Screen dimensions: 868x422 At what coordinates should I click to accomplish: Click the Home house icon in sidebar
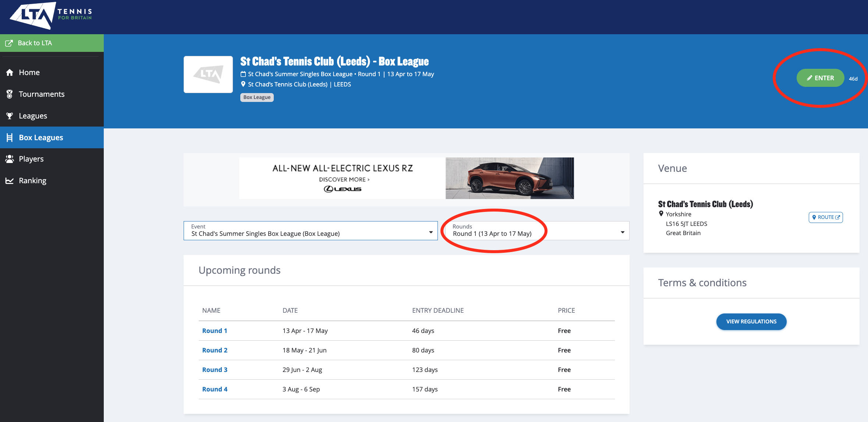click(10, 72)
